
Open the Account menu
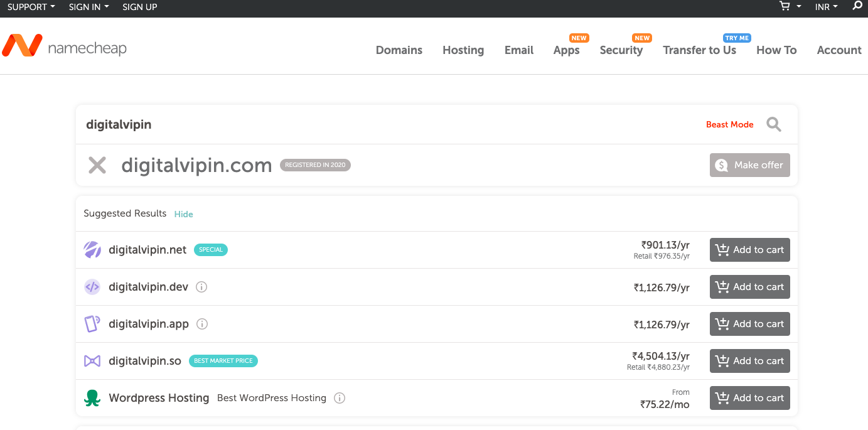tap(839, 50)
